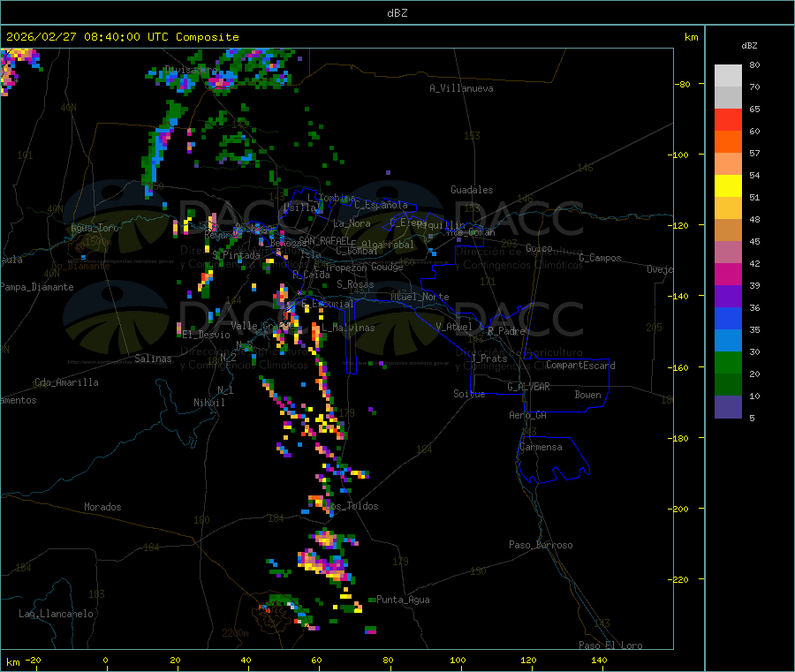Click the Guadales location label
The height and width of the screenshot is (672, 795).
click(472, 190)
